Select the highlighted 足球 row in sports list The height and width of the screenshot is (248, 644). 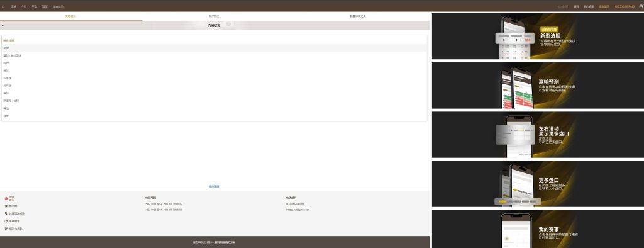214,48
